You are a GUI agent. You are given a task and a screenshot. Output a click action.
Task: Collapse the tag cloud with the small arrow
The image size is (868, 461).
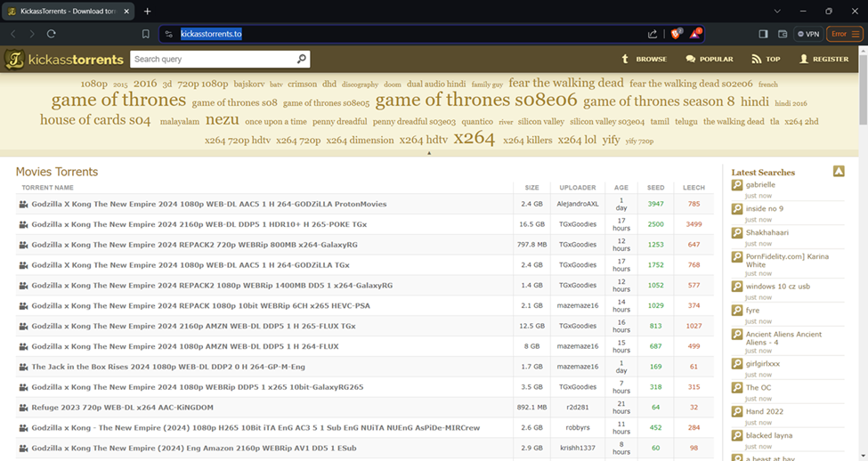[429, 153]
